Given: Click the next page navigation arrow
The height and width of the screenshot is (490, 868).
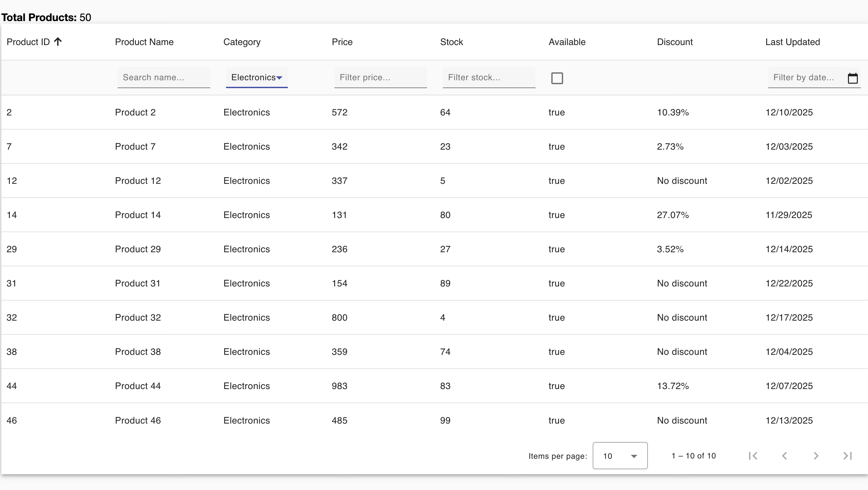Looking at the screenshot, I should click(816, 455).
